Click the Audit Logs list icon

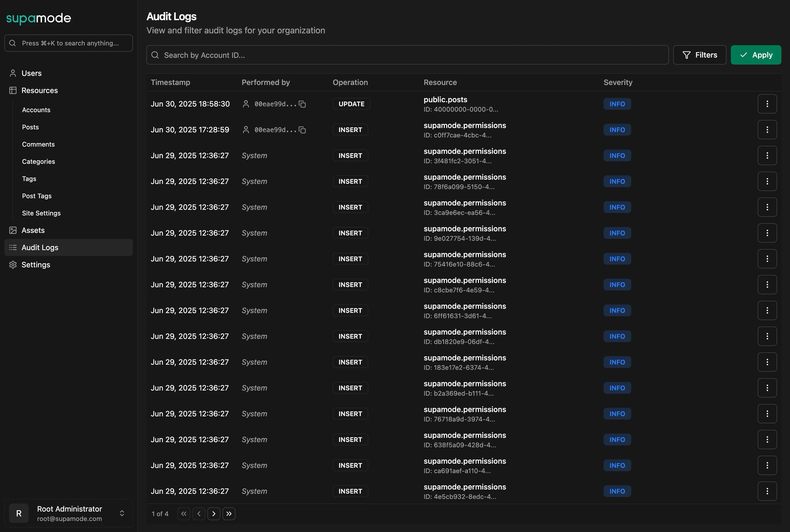tap(13, 247)
